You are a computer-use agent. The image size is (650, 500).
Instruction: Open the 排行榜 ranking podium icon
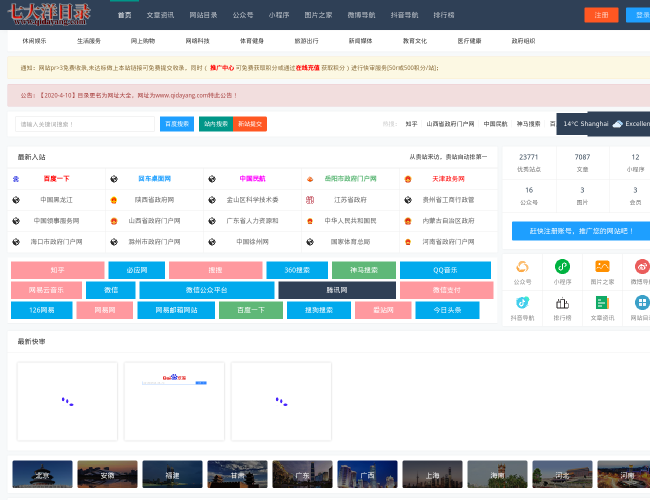[x=562, y=303]
